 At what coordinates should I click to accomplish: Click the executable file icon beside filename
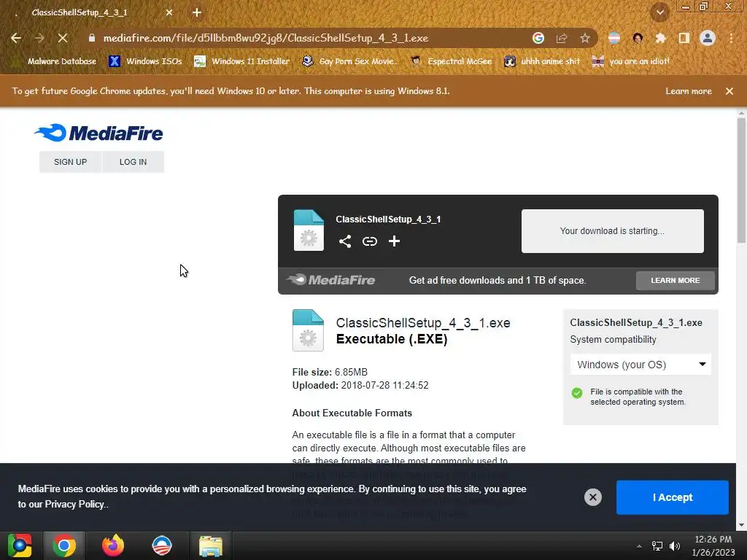[x=308, y=330]
